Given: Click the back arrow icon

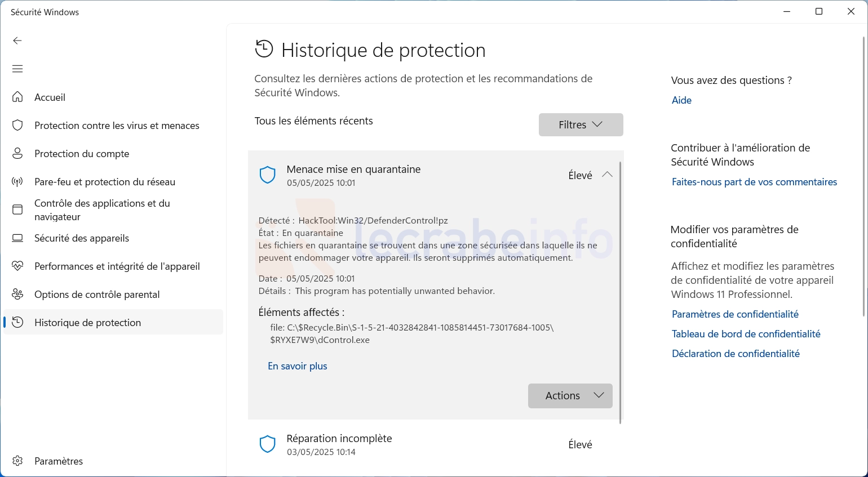Looking at the screenshot, I should (x=17, y=41).
